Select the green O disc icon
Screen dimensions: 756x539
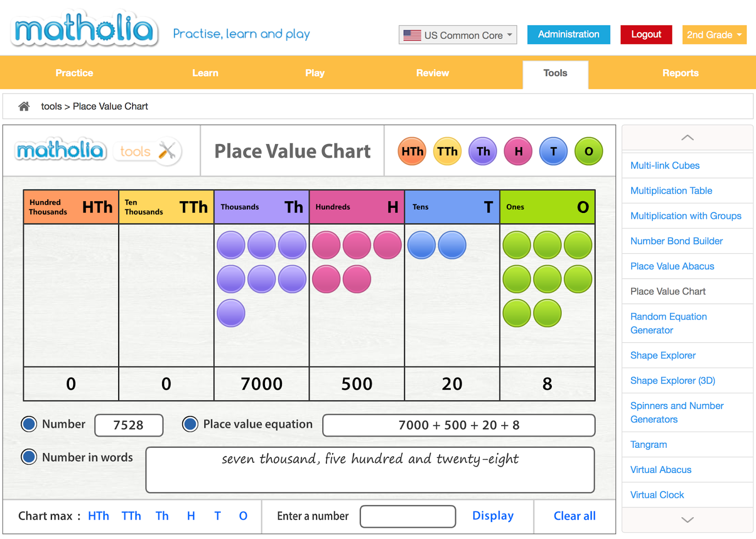point(589,151)
